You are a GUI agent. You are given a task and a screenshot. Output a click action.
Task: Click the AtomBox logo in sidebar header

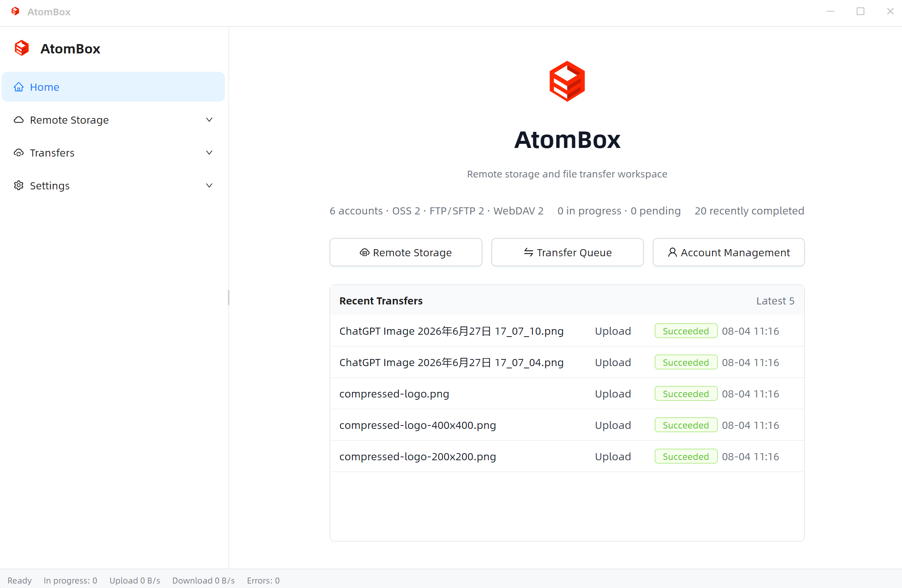click(22, 48)
